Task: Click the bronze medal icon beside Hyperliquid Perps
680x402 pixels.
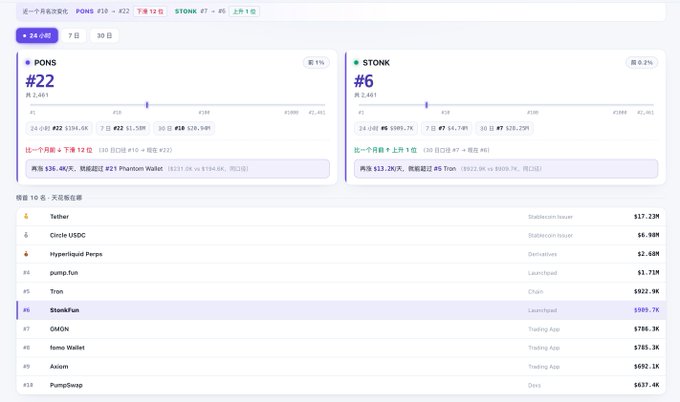Action: tap(26, 254)
